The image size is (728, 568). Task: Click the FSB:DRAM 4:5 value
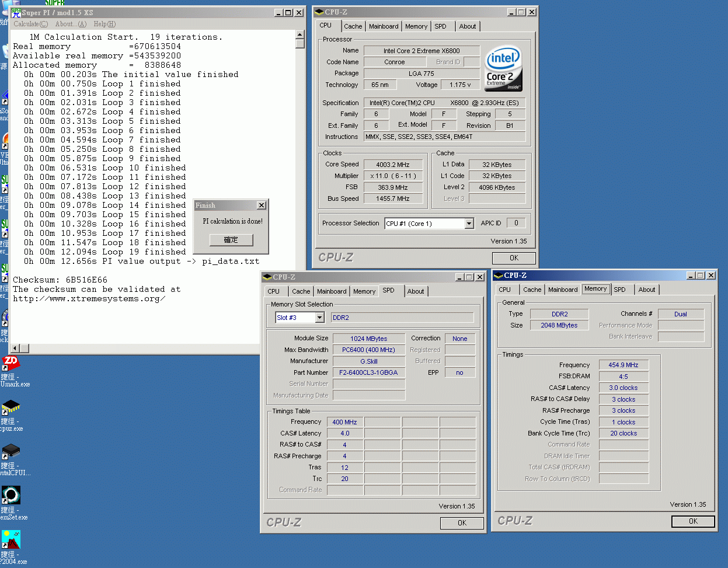[x=623, y=377]
